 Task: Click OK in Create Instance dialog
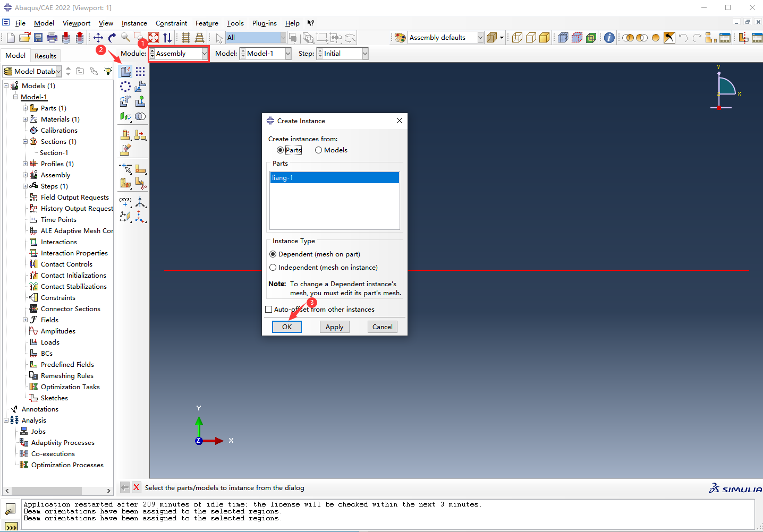point(287,327)
